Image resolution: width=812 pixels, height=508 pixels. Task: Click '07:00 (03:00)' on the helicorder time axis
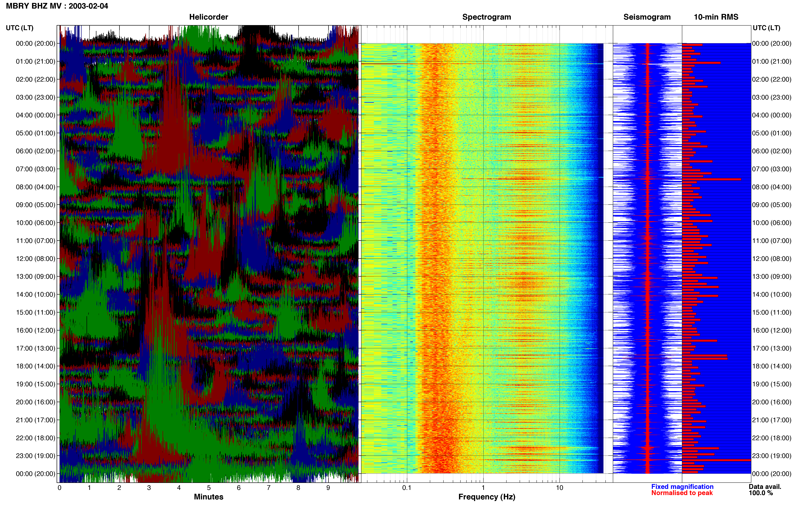(x=36, y=169)
